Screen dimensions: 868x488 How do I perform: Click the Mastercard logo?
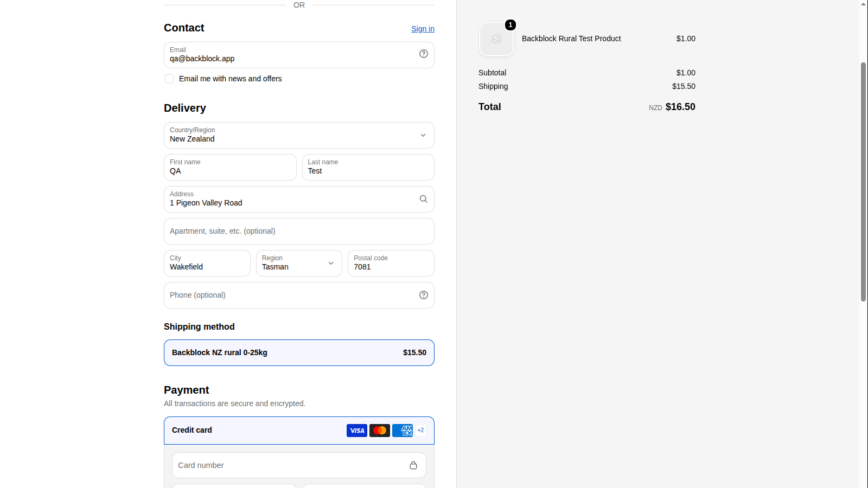tap(380, 431)
